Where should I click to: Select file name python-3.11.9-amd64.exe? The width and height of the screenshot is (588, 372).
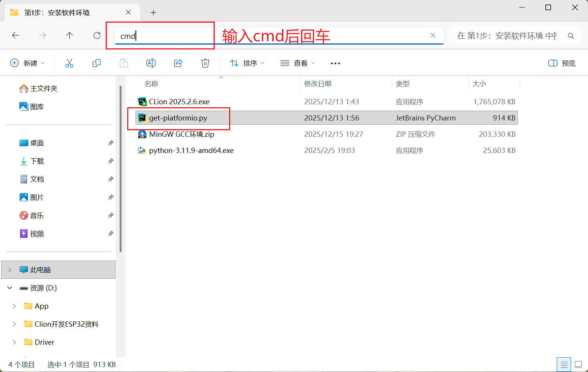pos(191,150)
